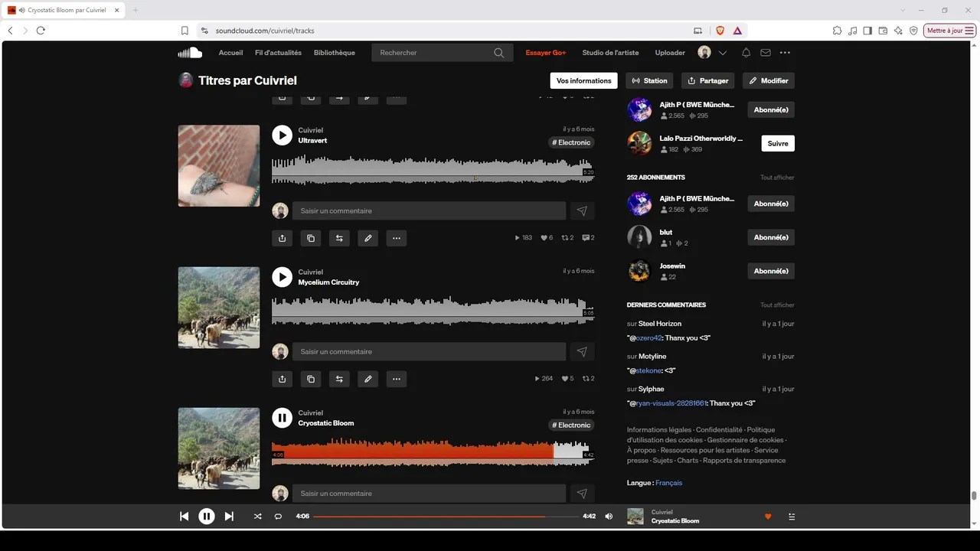The width and height of the screenshot is (980, 551).
Task: Open the browser tab search chevron
Action: coord(903,10)
